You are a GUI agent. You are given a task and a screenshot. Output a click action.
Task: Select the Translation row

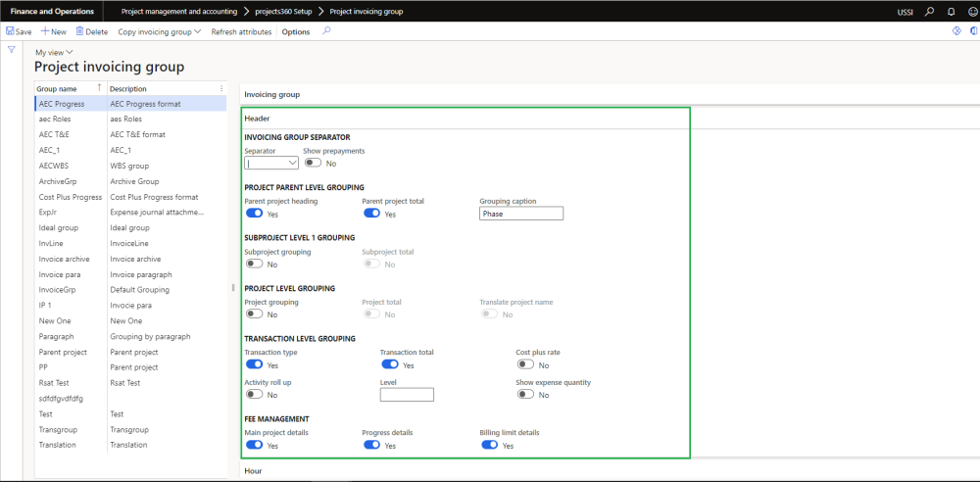[130, 445]
